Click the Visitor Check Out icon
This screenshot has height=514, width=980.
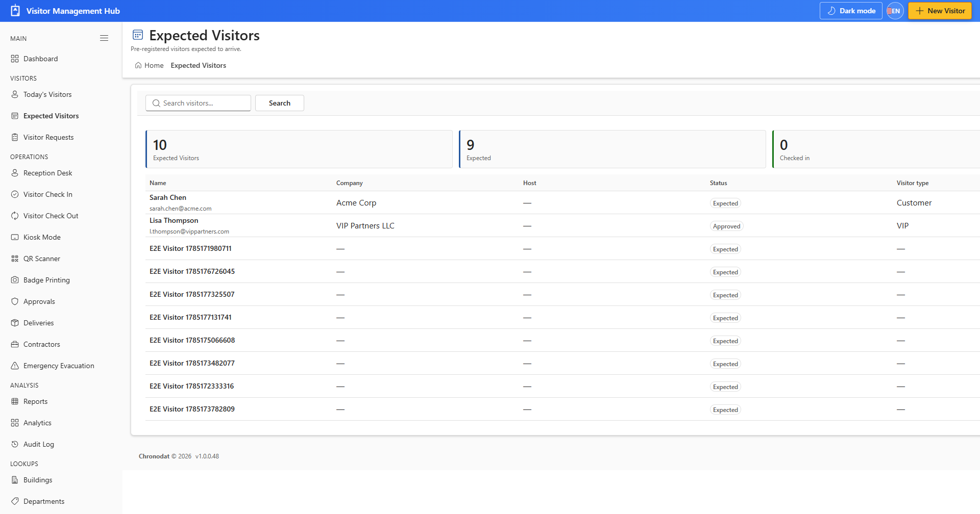[15, 216]
